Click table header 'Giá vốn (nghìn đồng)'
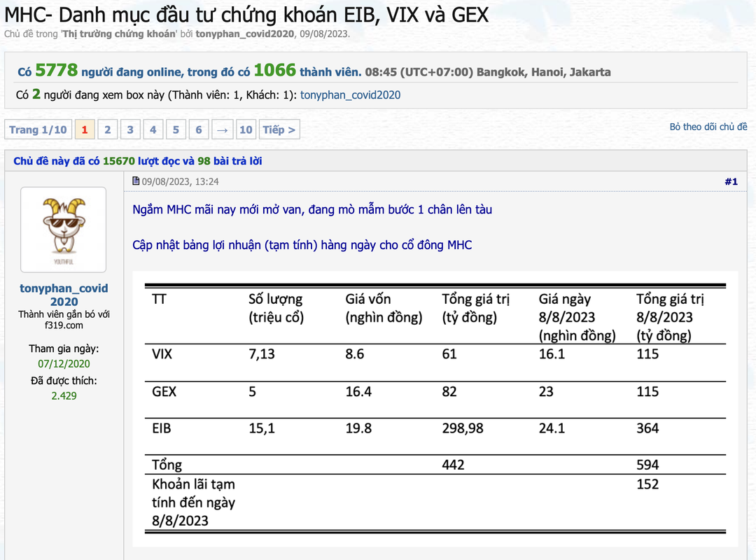 point(384,308)
